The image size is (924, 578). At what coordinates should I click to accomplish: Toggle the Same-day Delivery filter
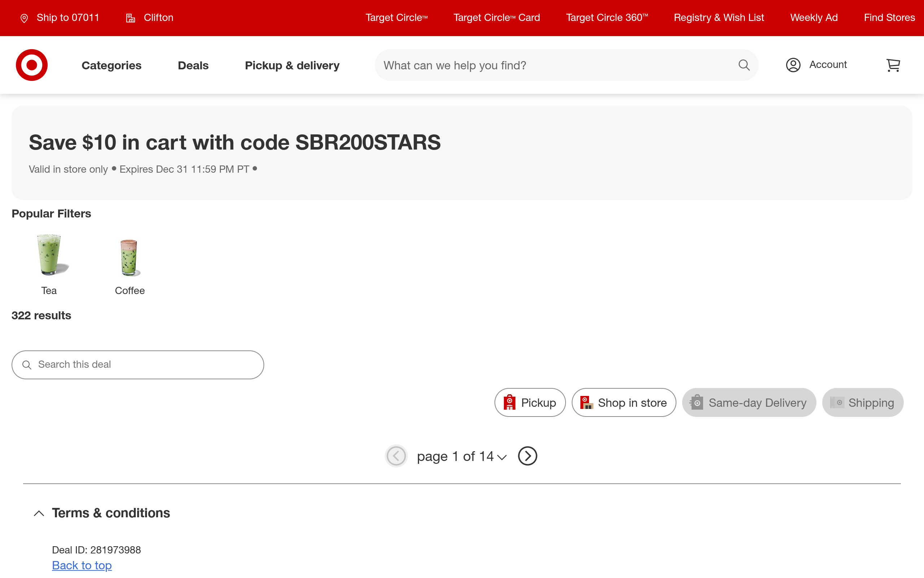[749, 402]
